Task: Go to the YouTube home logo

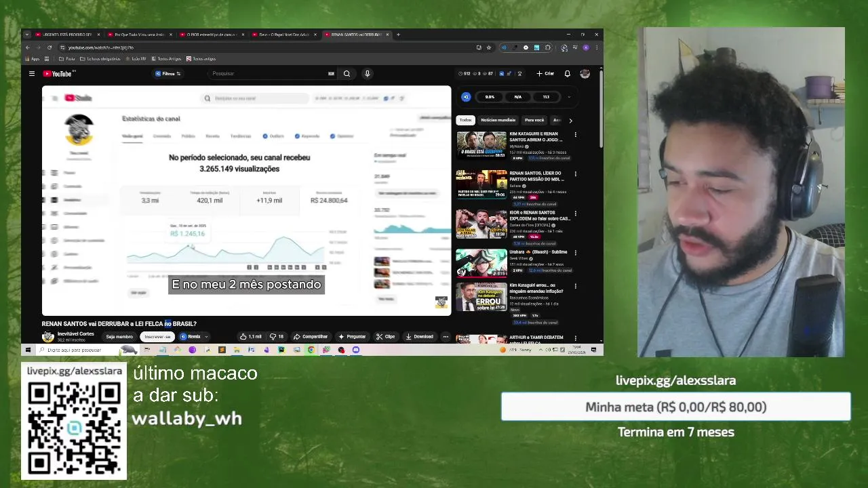Action: point(57,73)
